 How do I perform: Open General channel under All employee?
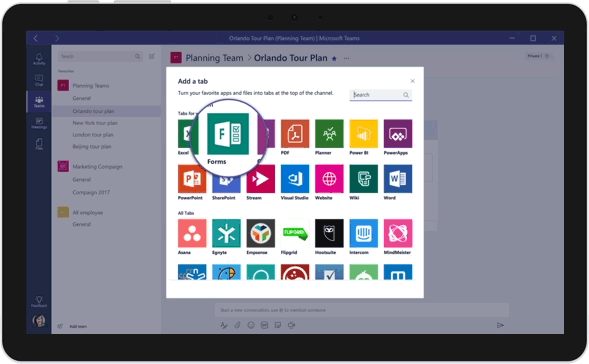coord(82,224)
